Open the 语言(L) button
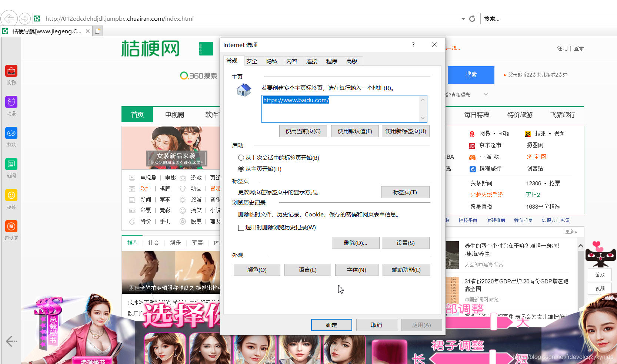Viewport: 617px width, 364px height. (308, 270)
